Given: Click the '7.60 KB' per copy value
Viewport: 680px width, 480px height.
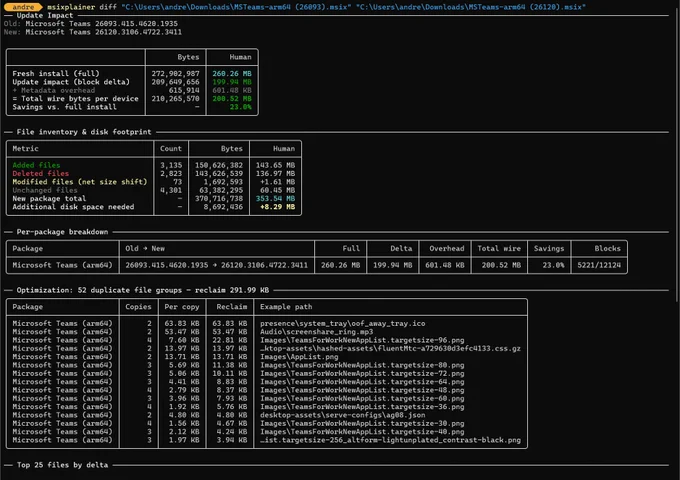Looking at the screenshot, I should tap(184, 340).
